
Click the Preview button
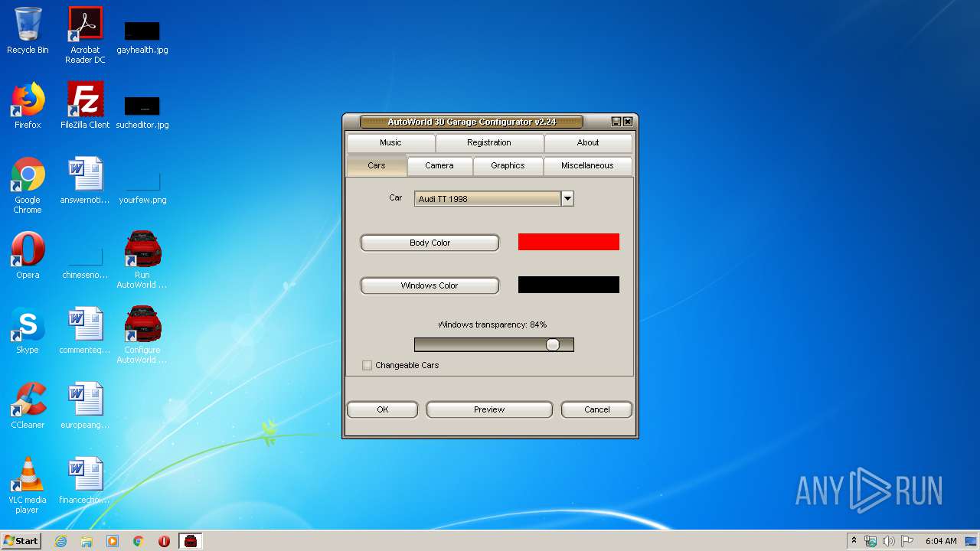[x=489, y=409]
